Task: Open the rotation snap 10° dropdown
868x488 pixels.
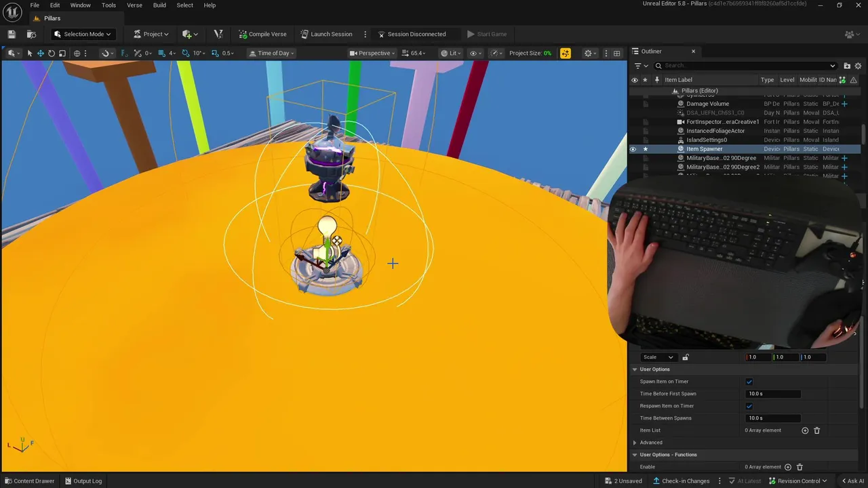Action: tap(192, 53)
